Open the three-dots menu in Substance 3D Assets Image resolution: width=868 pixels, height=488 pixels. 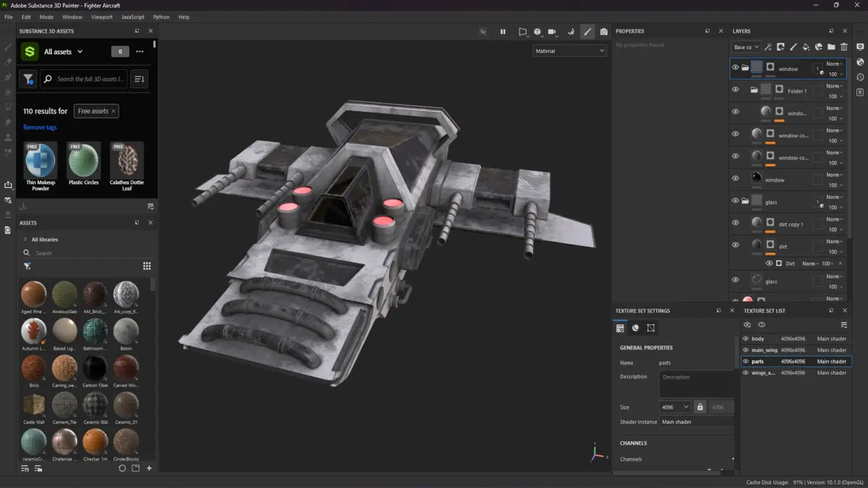pyautogui.click(x=140, y=51)
